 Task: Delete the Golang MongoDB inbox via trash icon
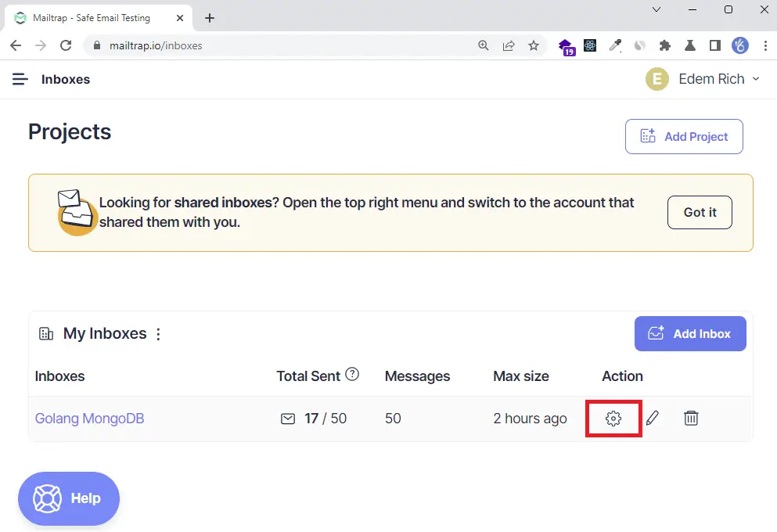691,418
